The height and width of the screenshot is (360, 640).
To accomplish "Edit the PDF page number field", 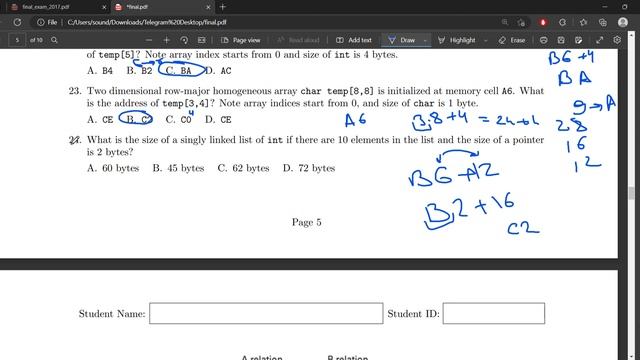I will [x=17, y=40].
